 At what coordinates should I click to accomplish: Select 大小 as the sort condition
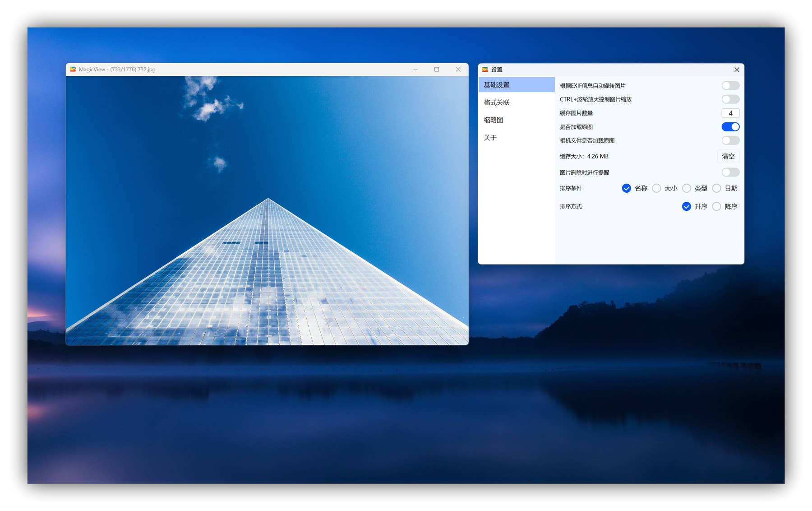(657, 188)
